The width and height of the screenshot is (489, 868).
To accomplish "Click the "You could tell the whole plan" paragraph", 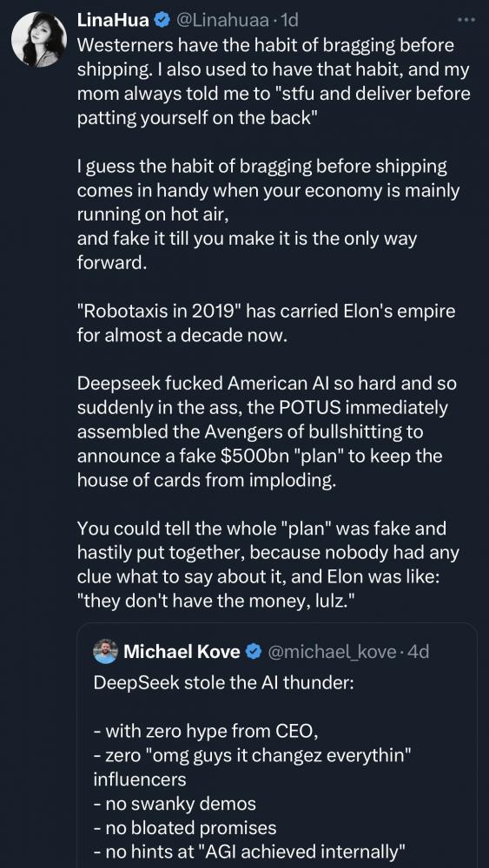I will pyautogui.click(x=268, y=564).
